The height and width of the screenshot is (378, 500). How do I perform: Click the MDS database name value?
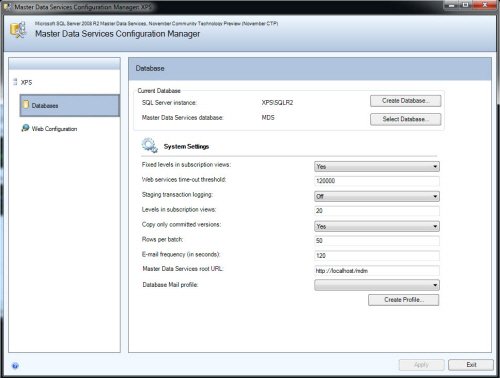(268, 118)
